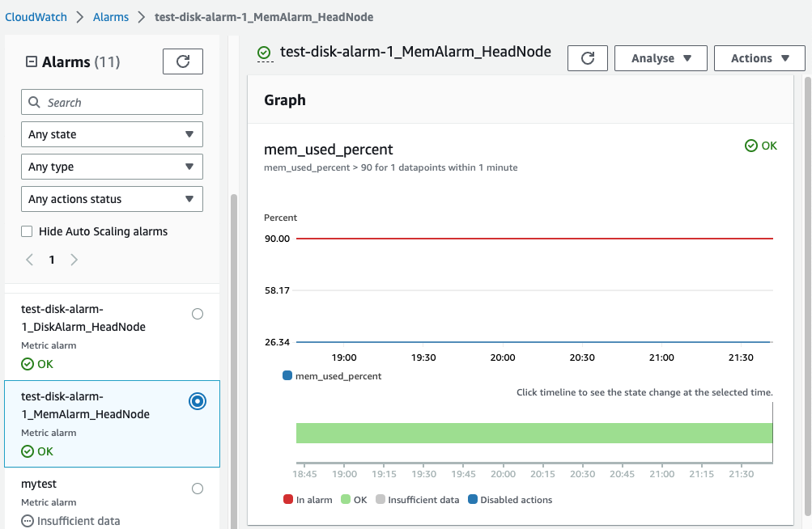Refresh the alarms list in sidebar
This screenshot has height=529, width=812.
click(x=183, y=61)
